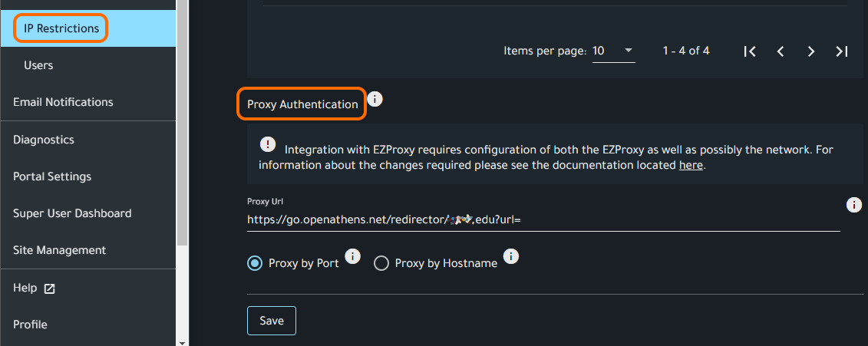
Task: Go to next page of results
Action: click(x=811, y=51)
